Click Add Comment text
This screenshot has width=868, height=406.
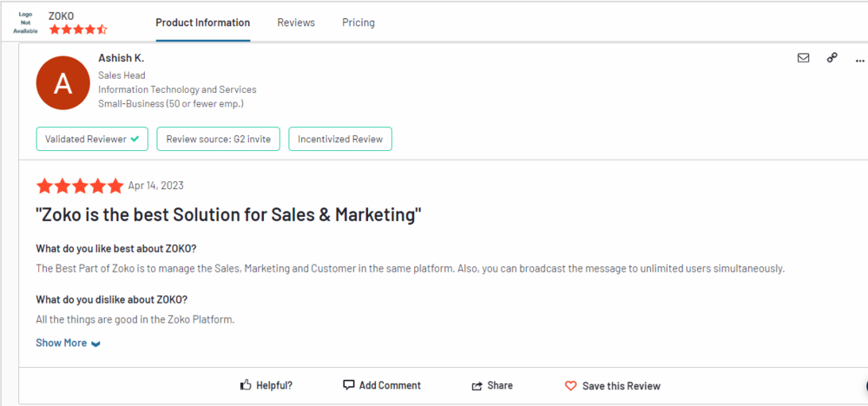[x=390, y=385]
